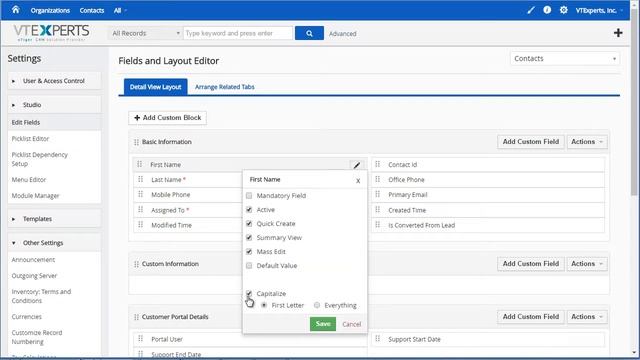640x360 pixels.
Task: Grab drag handle of Mobile Phone field
Action: pyautogui.click(x=140, y=194)
